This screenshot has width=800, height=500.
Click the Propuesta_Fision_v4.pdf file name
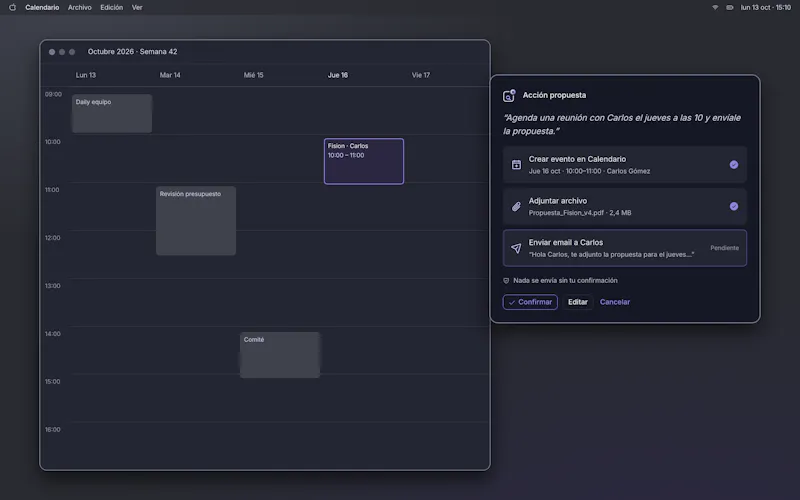click(x=566, y=213)
